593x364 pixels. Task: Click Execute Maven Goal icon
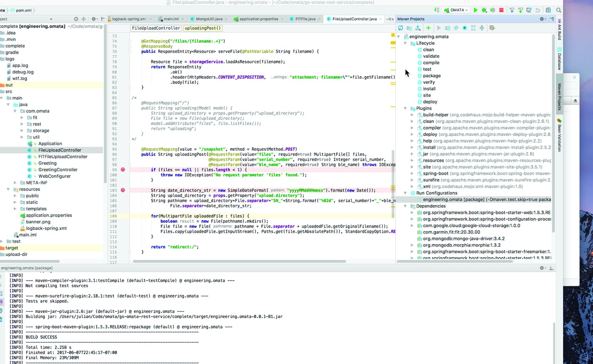pyautogui.click(x=447, y=28)
